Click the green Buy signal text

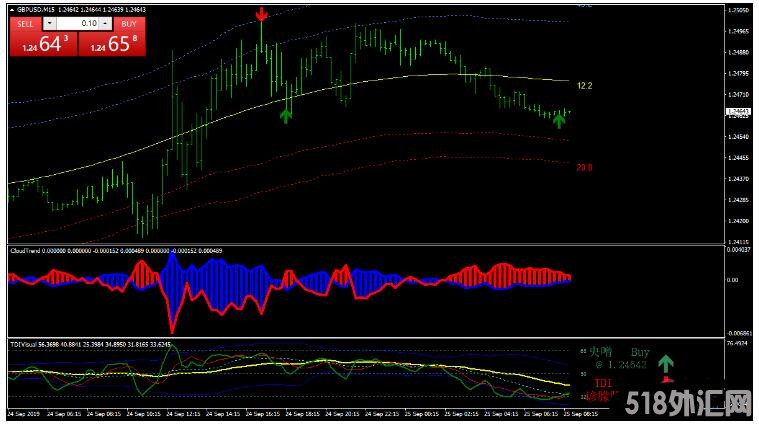click(x=639, y=352)
